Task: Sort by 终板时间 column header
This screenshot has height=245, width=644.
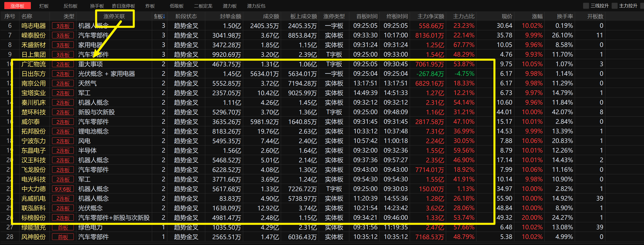Action: (x=397, y=16)
